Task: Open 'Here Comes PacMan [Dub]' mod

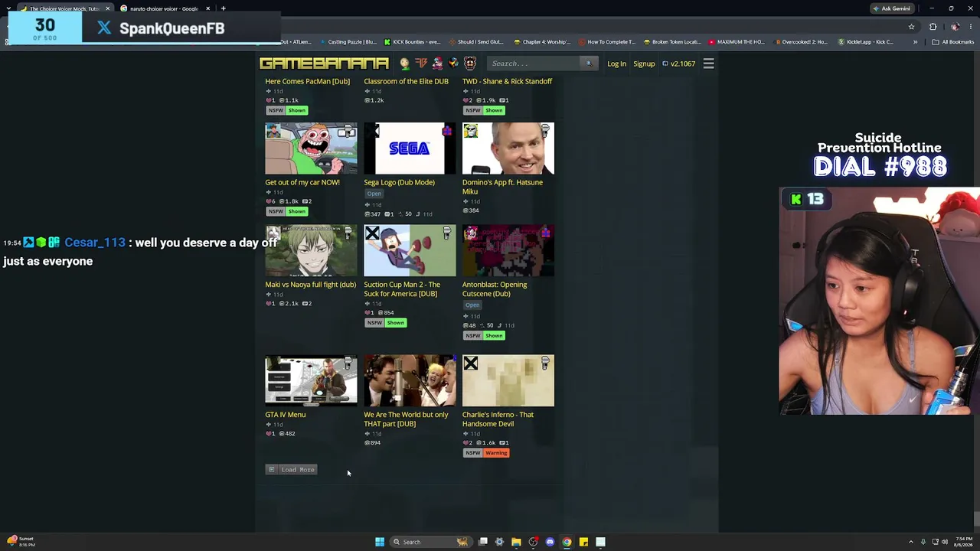Action: click(307, 81)
